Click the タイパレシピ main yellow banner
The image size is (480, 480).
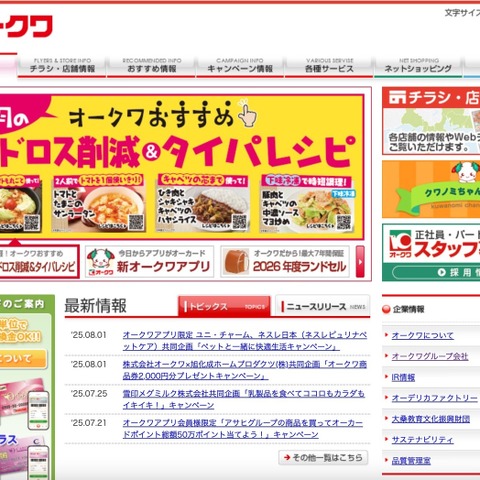point(182,167)
